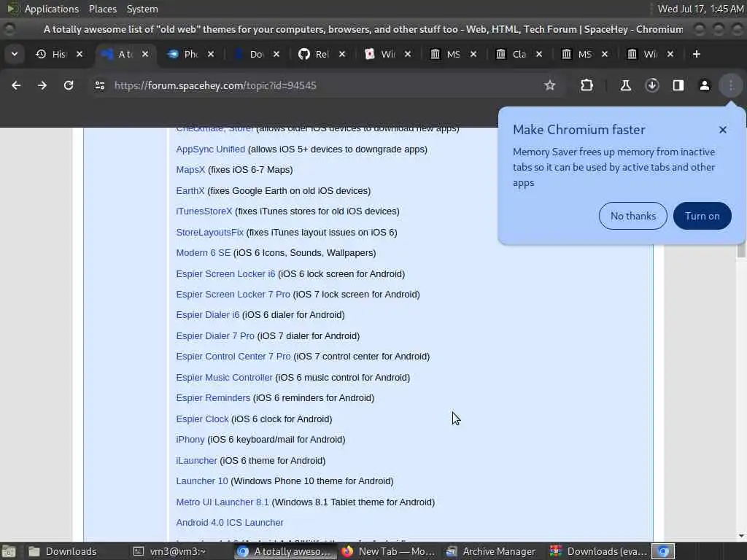
Task: Open a new browser tab
Action: (697, 54)
